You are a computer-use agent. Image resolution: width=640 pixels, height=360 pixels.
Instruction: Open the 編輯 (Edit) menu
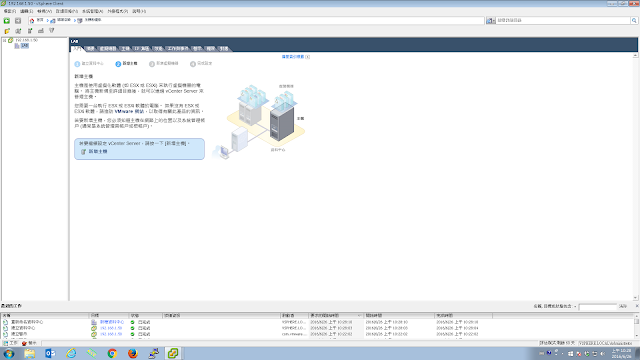27,11
